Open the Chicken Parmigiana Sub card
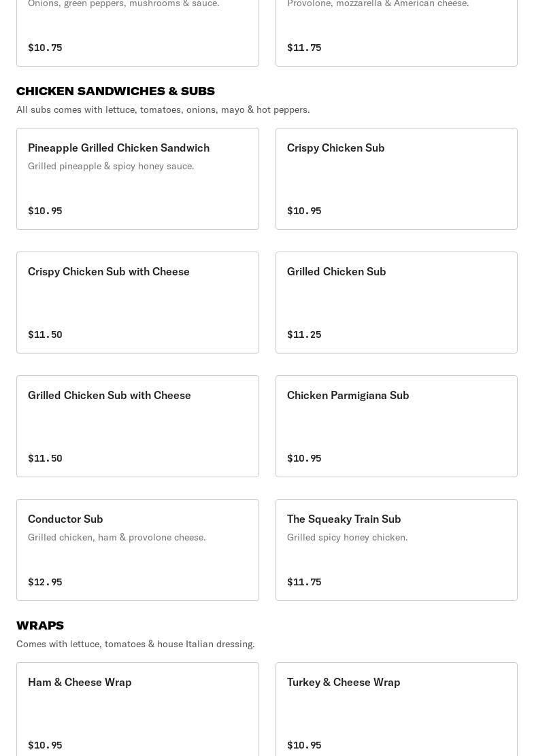Screen dimensions: 534x756 [397, 426]
